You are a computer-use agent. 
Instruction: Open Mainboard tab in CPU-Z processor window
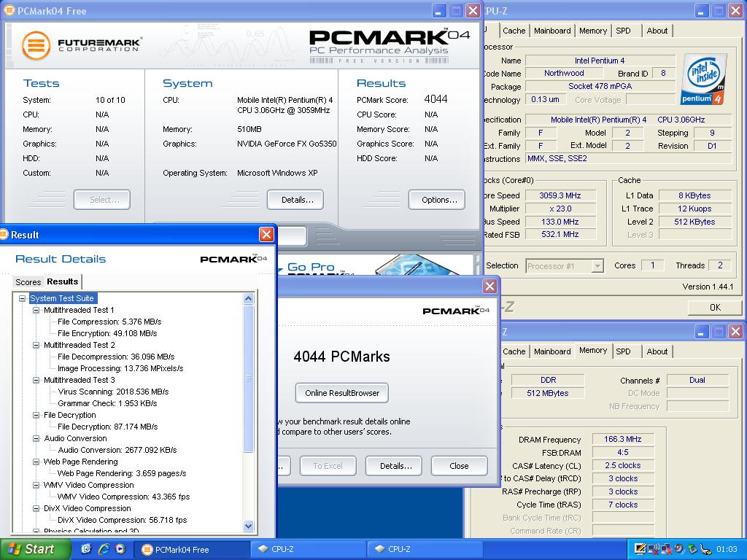(x=552, y=31)
